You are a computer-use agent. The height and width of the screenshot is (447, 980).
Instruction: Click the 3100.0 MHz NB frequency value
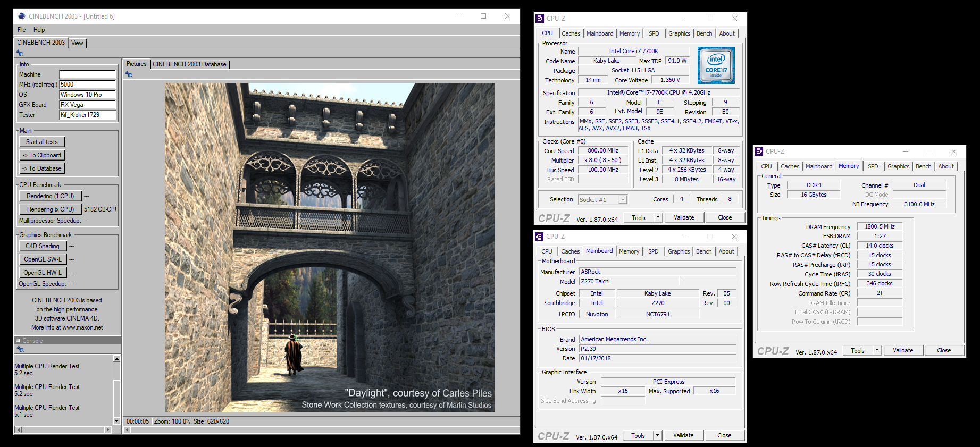point(919,204)
